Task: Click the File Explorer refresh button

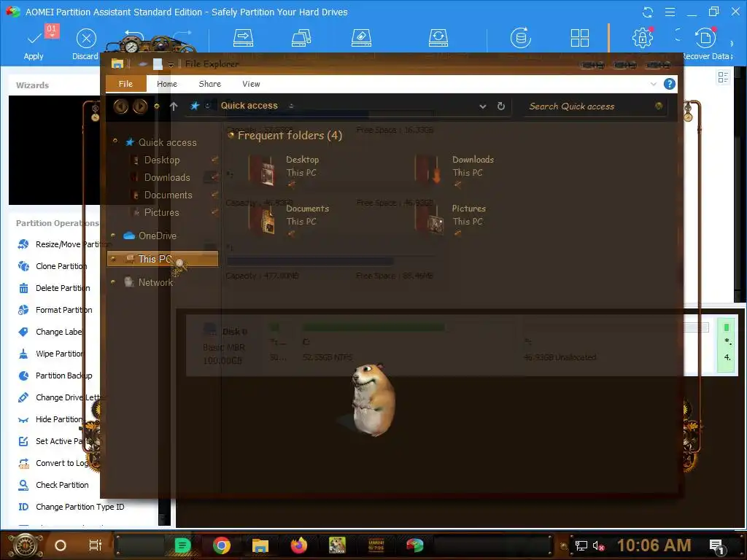Action: pos(500,106)
